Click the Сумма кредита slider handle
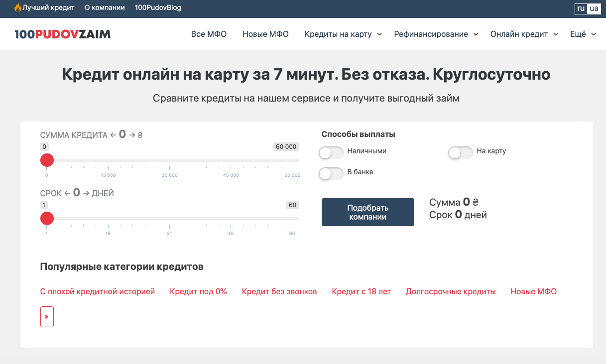606x364 pixels. pos(47,160)
